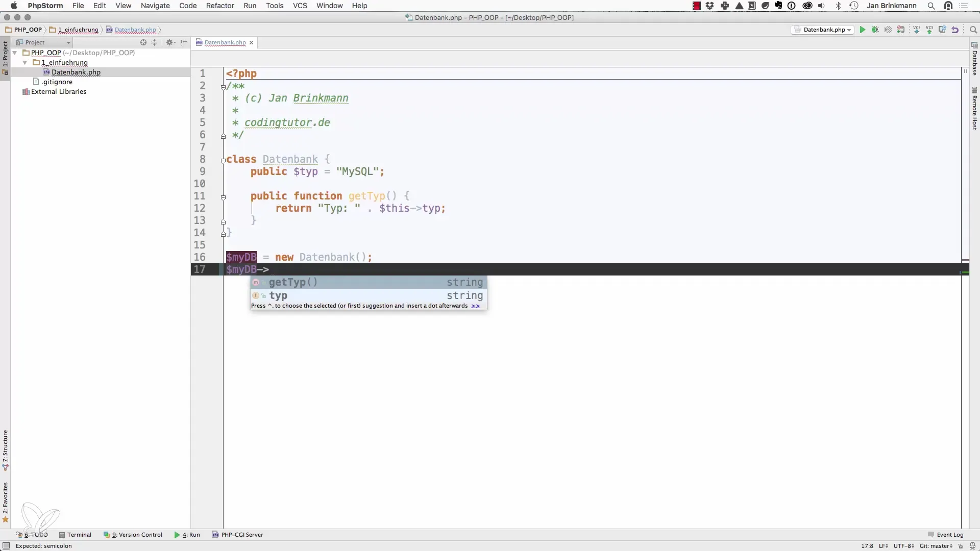Open Dropbox menu bar icon
The width and height of the screenshot is (980, 551).
tap(710, 6)
